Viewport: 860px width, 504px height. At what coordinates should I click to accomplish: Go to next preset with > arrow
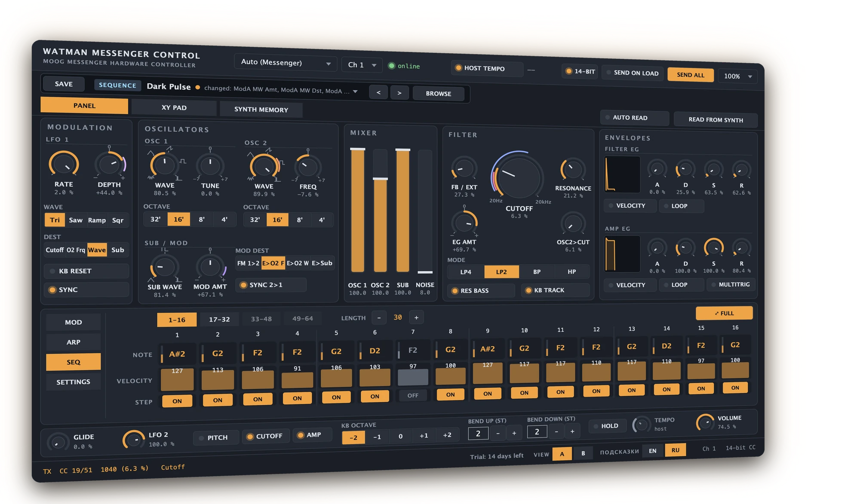(x=399, y=93)
